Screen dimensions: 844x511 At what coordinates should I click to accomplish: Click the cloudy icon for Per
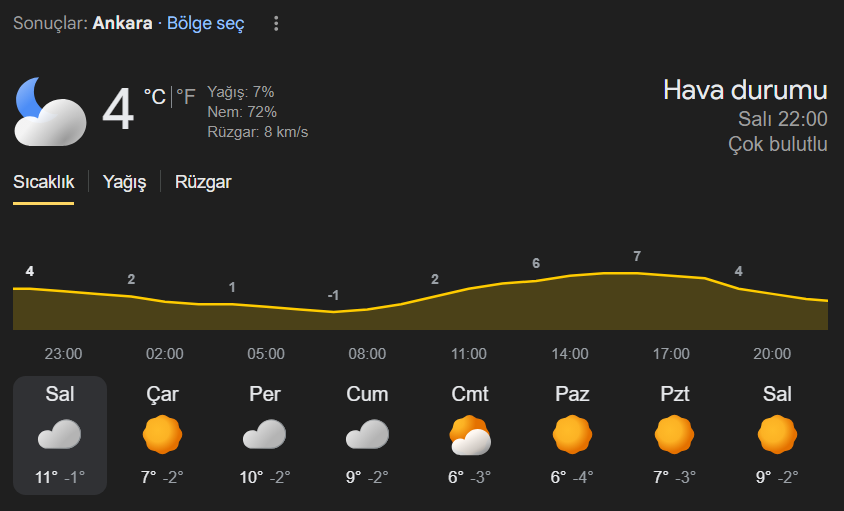click(x=264, y=435)
